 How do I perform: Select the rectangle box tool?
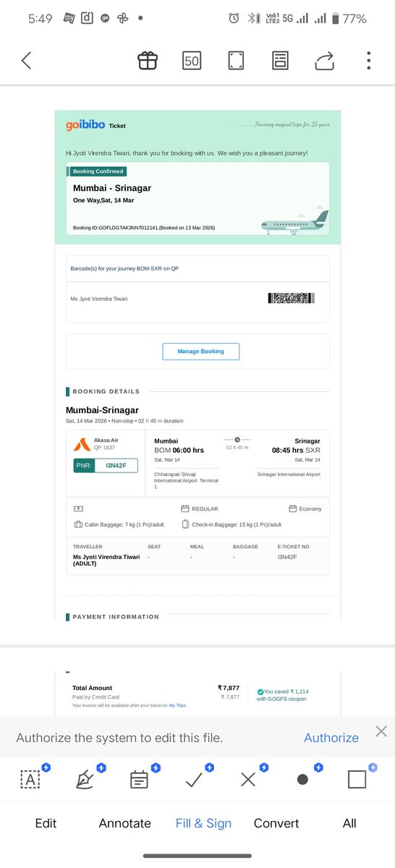pyautogui.click(x=357, y=779)
